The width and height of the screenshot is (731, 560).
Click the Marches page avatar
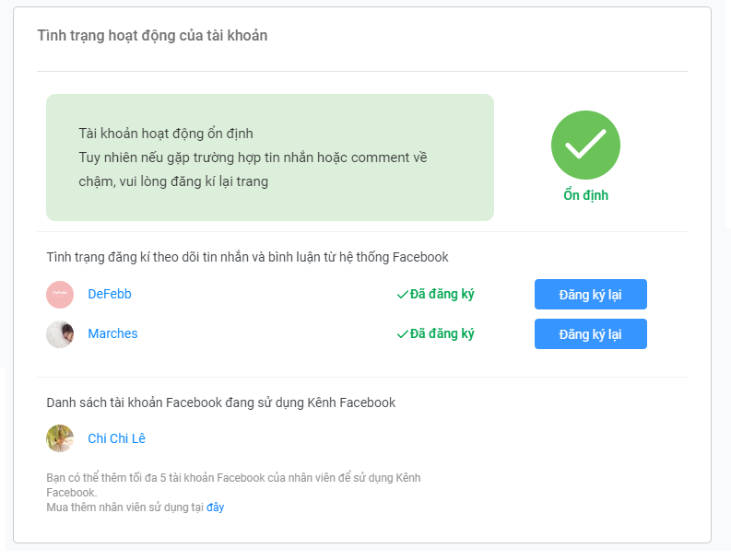pyautogui.click(x=60, y=334)
